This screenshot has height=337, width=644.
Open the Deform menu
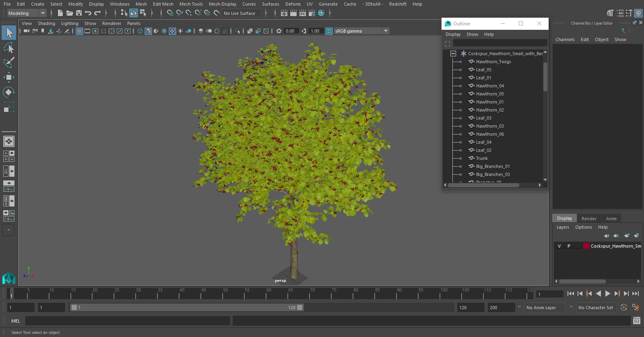point(293,4)
